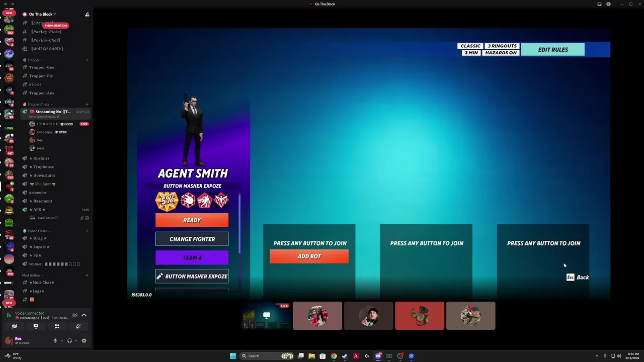Add a channel to Trapper Chats category

point(87,104)
